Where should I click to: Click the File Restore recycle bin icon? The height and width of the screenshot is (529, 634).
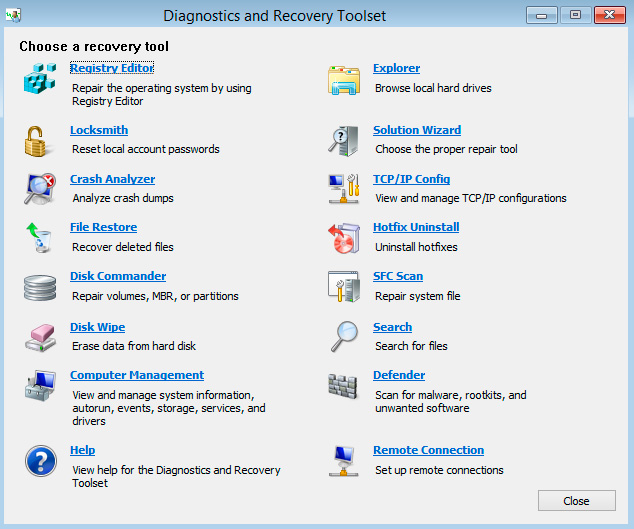pyautogui.click(x=40, y=237)
